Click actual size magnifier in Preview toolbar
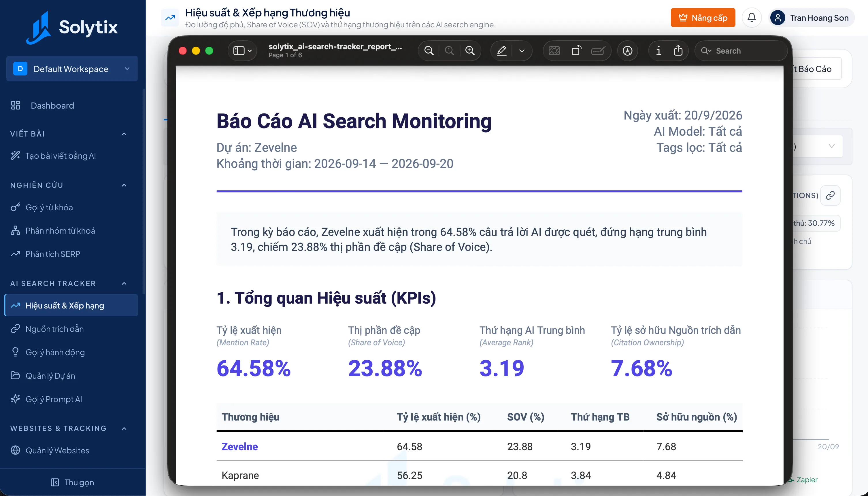This screenshot has height=496, width=868. pyautogui.click(x=449, y=51)
